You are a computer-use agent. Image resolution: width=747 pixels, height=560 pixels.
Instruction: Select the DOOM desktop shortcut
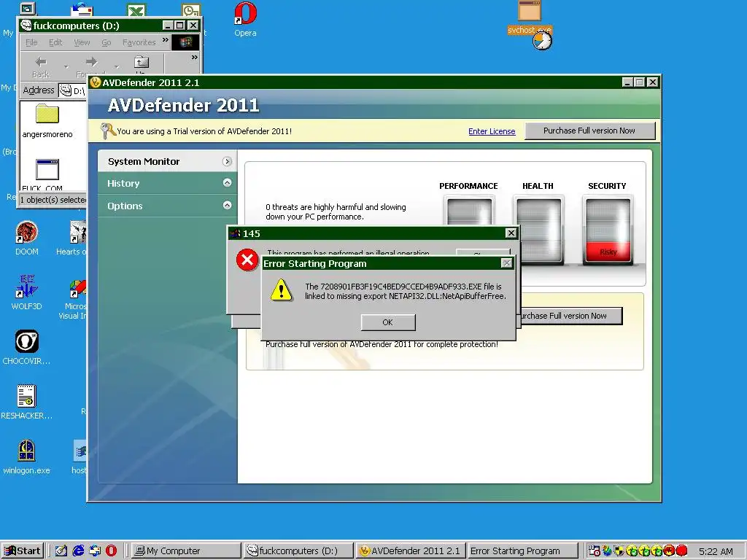27,238
